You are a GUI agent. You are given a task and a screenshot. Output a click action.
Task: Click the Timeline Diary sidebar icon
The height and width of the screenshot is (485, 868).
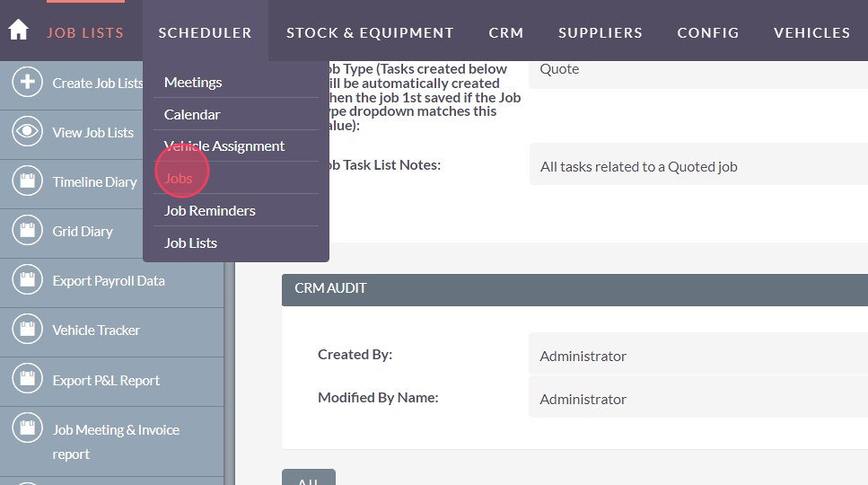tap(28, 181)
